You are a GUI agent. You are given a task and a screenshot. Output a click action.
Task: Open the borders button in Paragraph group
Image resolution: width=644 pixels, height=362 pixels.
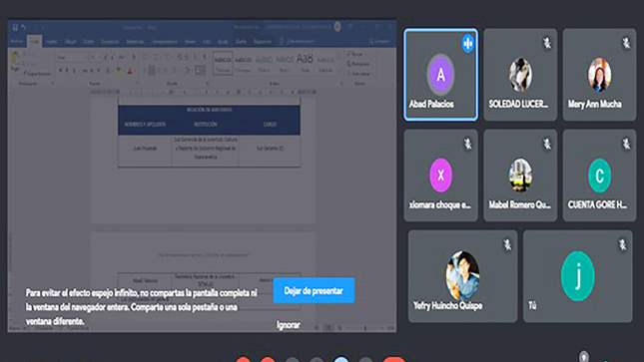[201, 71]
